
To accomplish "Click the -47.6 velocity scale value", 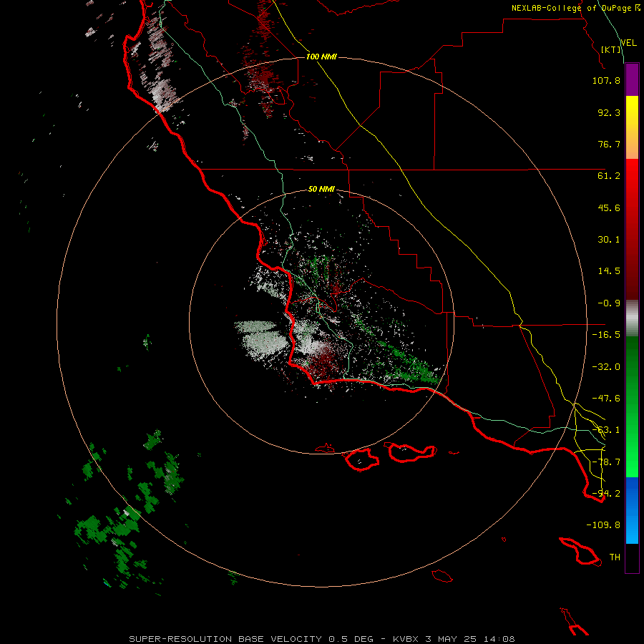I will click(606, 399).
